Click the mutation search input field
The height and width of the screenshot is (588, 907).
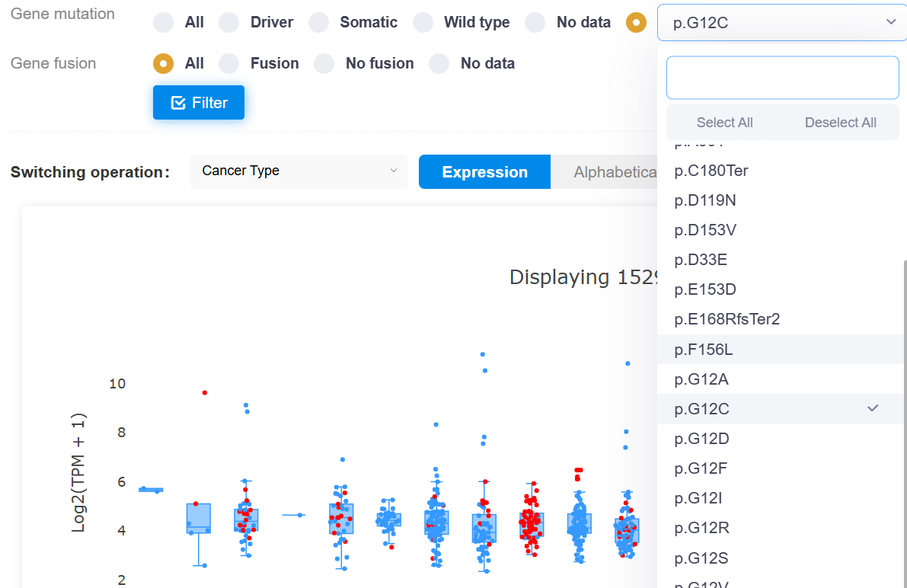(x=782, y=78)
